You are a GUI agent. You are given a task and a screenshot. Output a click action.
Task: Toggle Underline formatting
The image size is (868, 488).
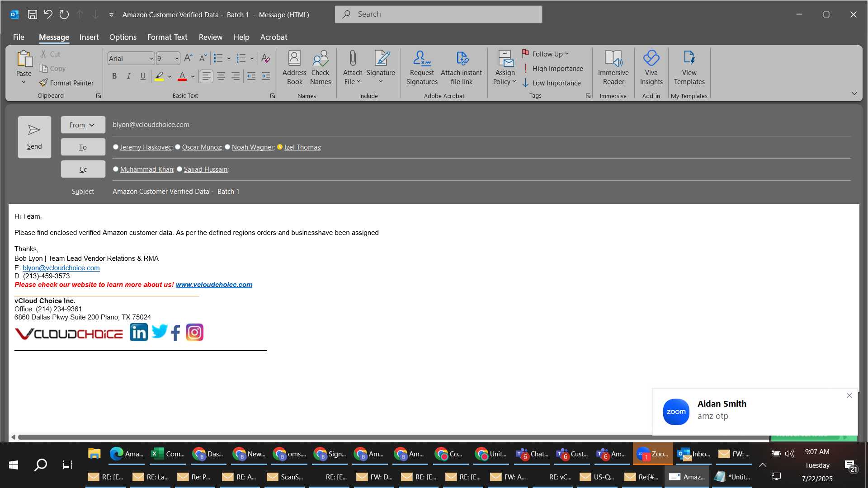point(143,76)
